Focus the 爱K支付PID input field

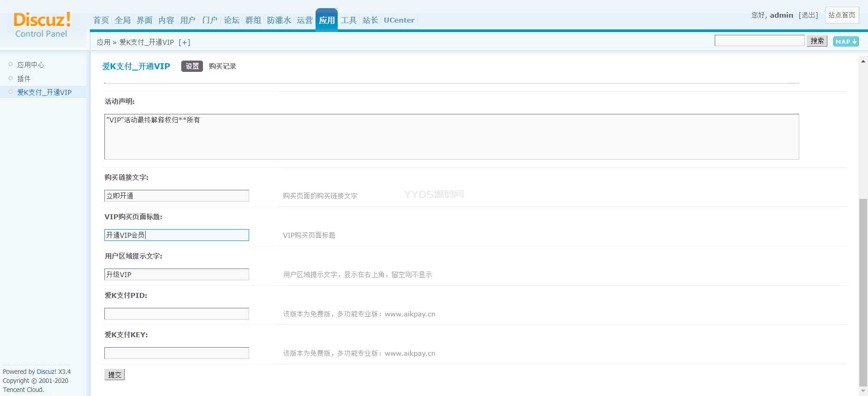point(176,314)
